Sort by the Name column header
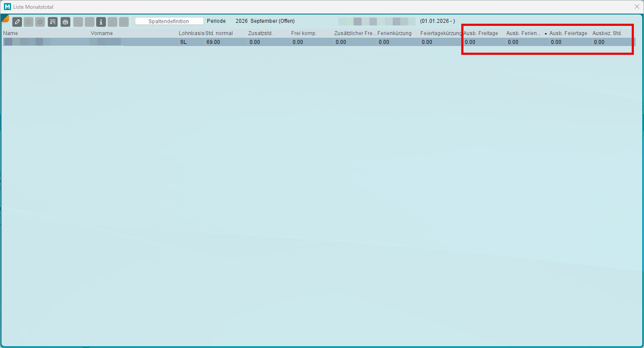The height and width of the screenshot is (348, 644). pyautogui.click(x=11, y=33)
